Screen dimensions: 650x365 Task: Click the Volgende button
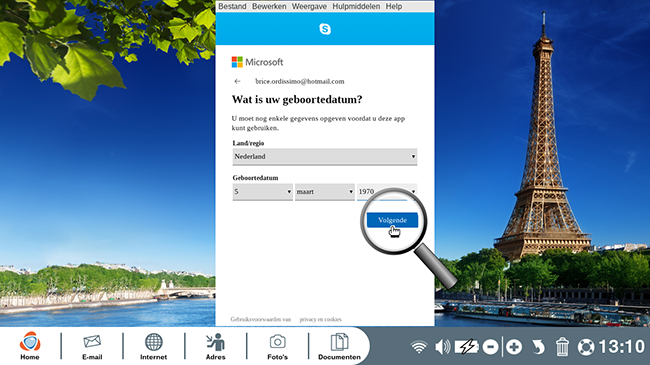point(392,220)
